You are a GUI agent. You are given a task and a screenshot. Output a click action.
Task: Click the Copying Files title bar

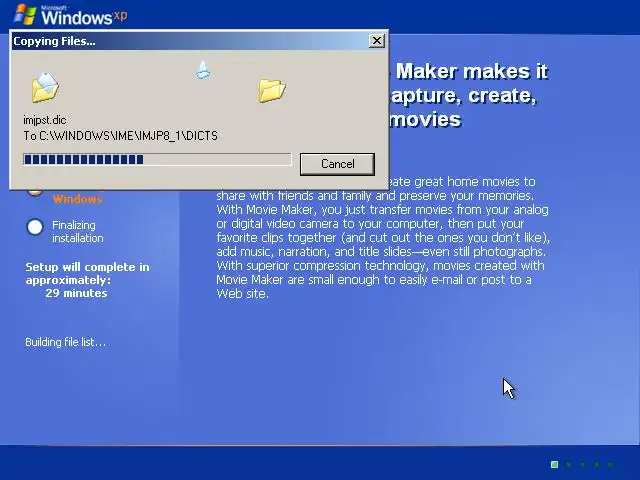198,41
